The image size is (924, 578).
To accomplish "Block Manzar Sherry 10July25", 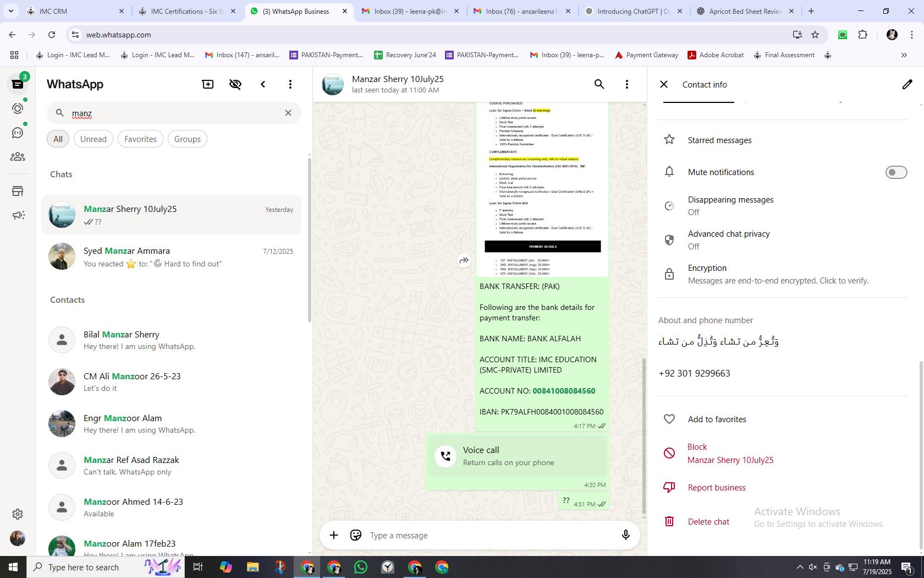I will (783, 454).
